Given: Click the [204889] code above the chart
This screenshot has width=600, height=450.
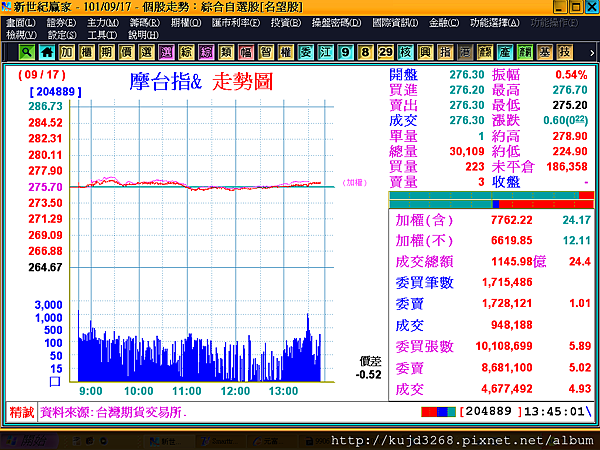Looking at the screenshot, I should pyautogui.click(x=55, y=92).
